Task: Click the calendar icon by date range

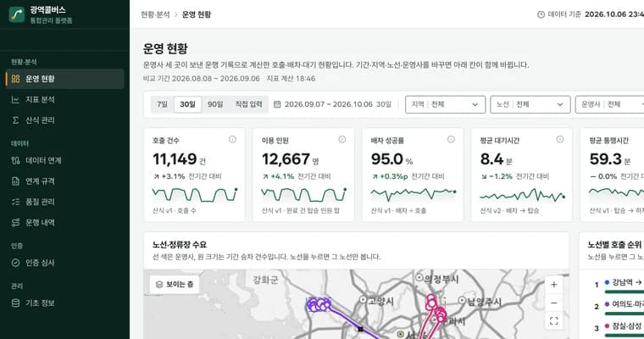Action: coord(277,104)
